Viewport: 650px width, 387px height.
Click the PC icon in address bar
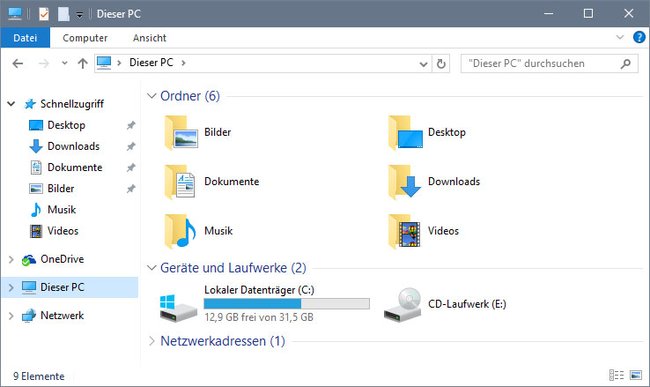point(104,63)
